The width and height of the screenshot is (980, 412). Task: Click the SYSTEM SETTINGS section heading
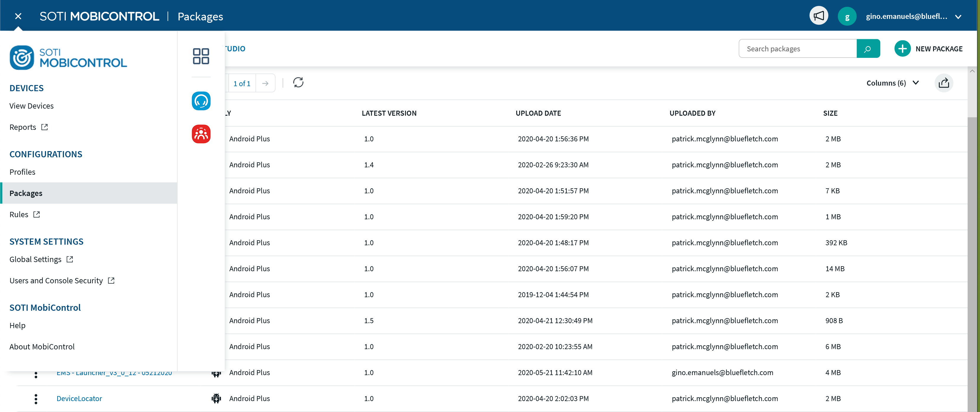point(46,242)
